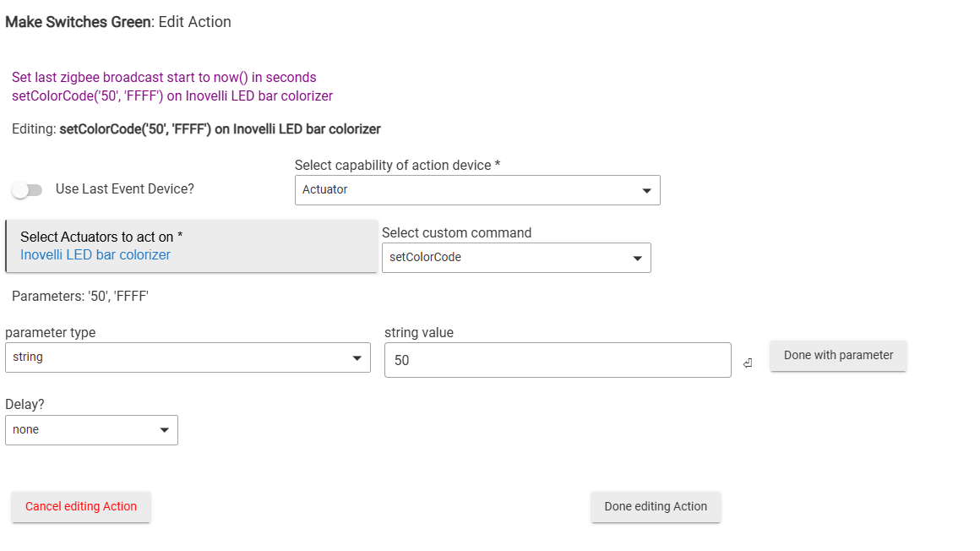Screen dimensions: 980x551
Task: Select the Set last zigbee broadcast action line
Action: [x=164, y=78]
